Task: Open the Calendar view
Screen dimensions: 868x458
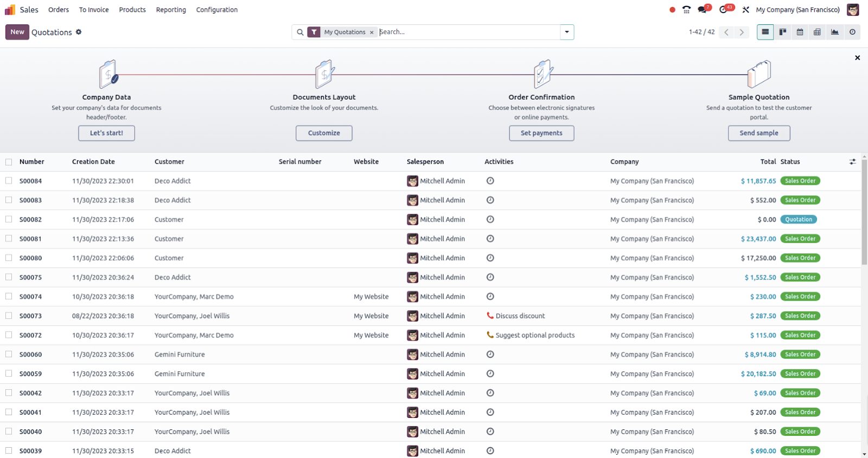Action: 800,32
